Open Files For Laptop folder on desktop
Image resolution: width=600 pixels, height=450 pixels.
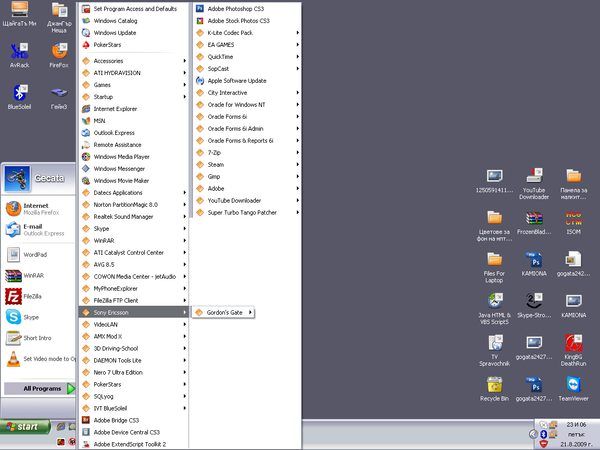(494, 267)
